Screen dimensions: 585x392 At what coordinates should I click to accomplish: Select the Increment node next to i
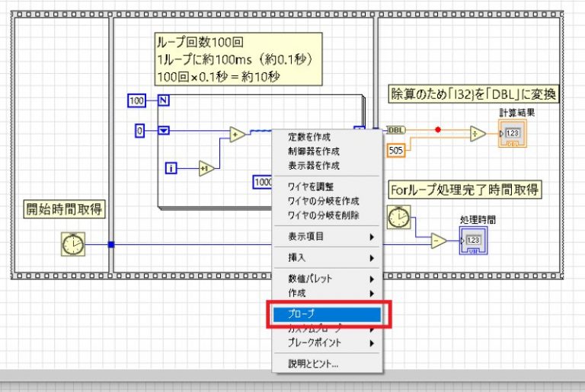click(206, 168)
